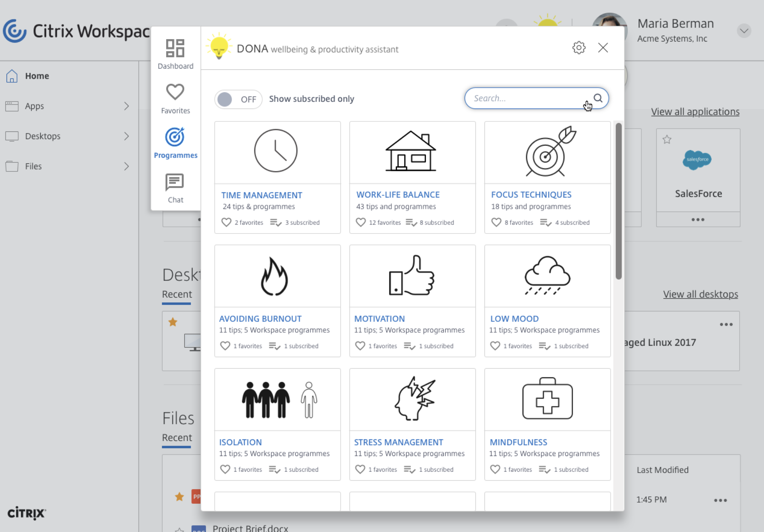
Task: Favorite the Isolation heart icon
Action: tap(225, 469)
